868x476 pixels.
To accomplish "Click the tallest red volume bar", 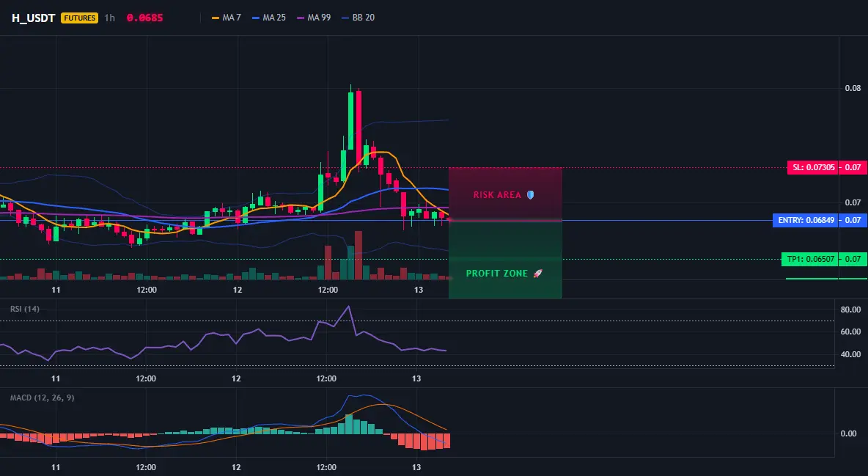I will [x=358, y=255].
